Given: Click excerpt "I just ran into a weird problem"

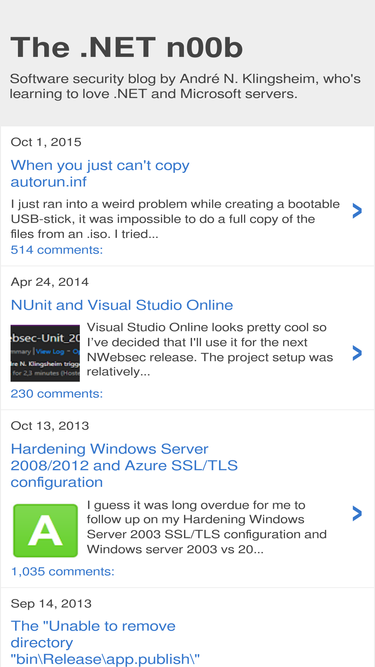Looking at the screenshot, I should coord(175,219).
